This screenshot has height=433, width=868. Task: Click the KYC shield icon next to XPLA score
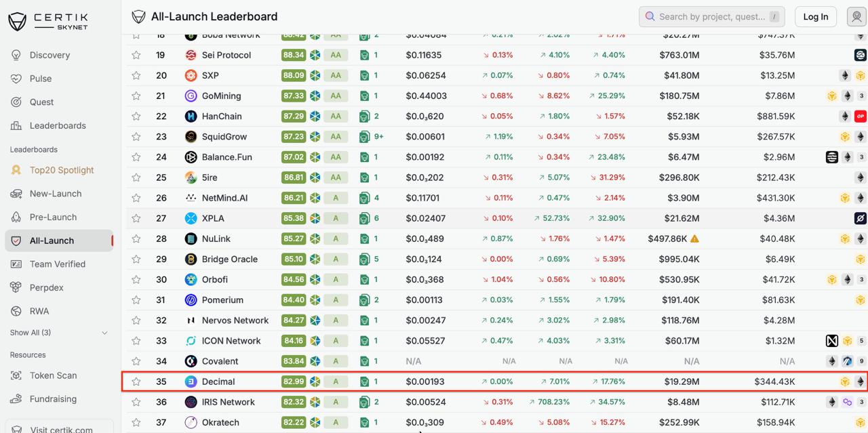click(x=315, y=218)
